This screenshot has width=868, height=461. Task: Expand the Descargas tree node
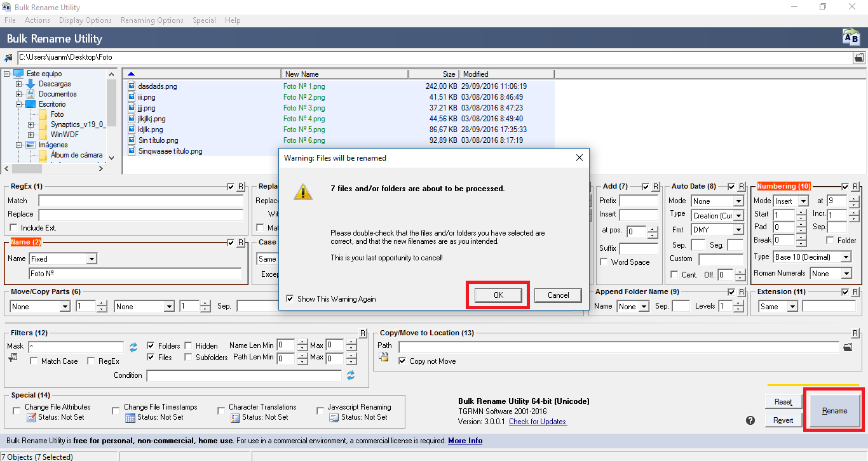tap(18, 84)
